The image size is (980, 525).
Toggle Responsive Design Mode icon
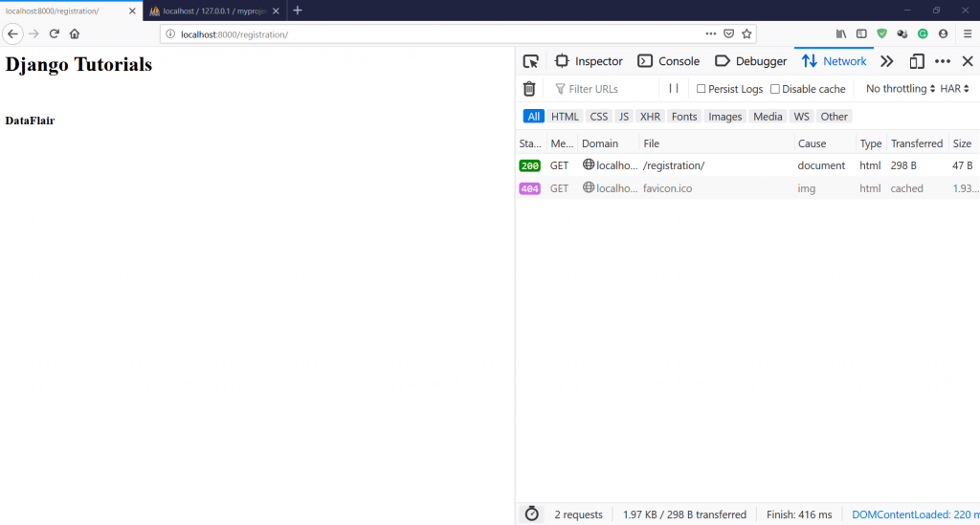point(917,61)
